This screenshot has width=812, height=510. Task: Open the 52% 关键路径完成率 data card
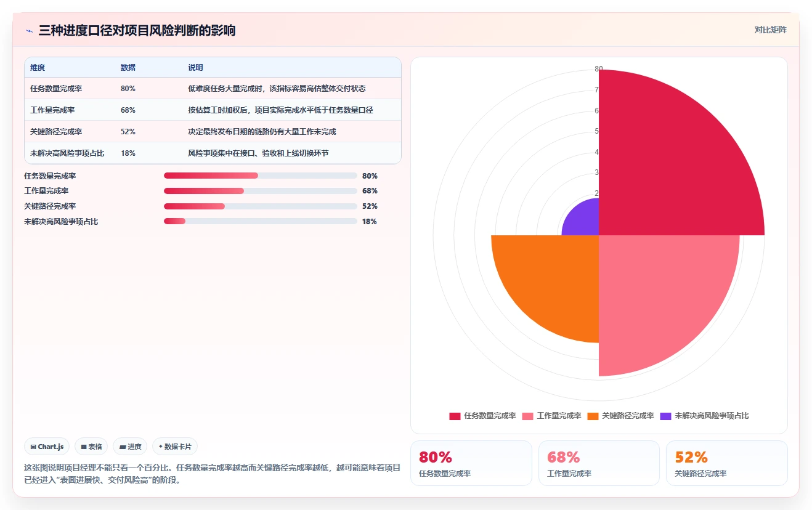tap(727, 463)
